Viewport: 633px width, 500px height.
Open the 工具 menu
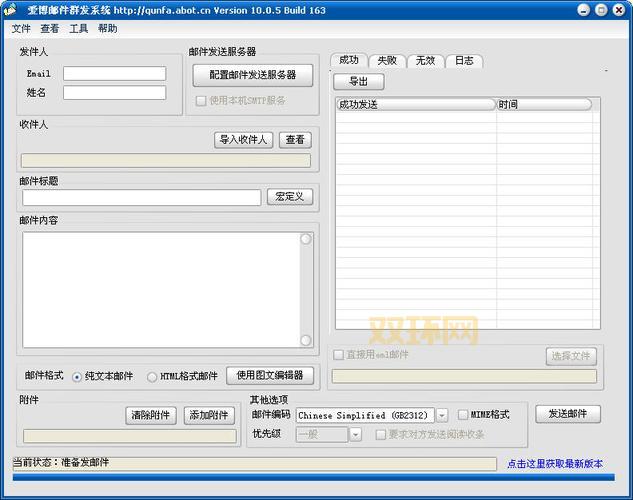(79, 29)
